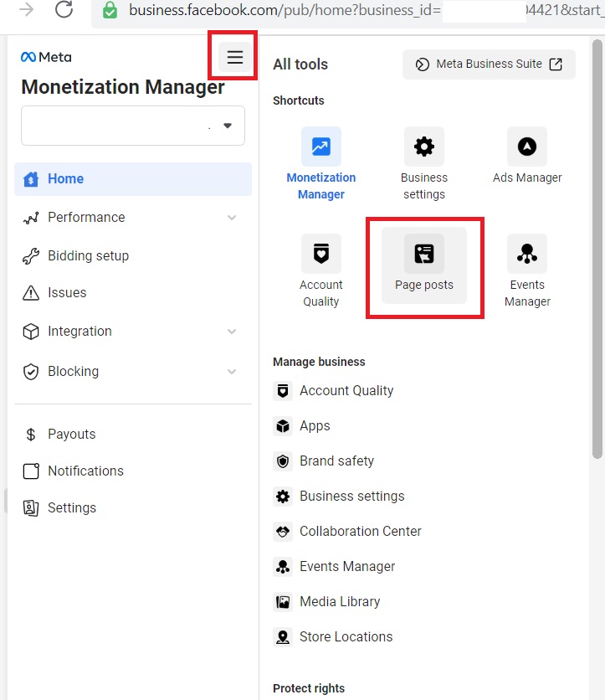Click the Store Locations pin icon
Image resolution: width=605 pixels, height=700 pixels.
[283, 637]
